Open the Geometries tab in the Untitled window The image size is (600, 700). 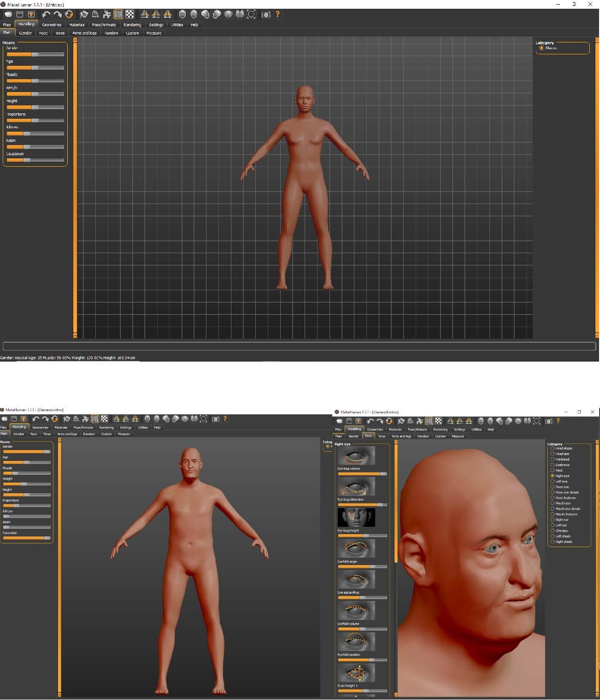click(x=52, y=25)
